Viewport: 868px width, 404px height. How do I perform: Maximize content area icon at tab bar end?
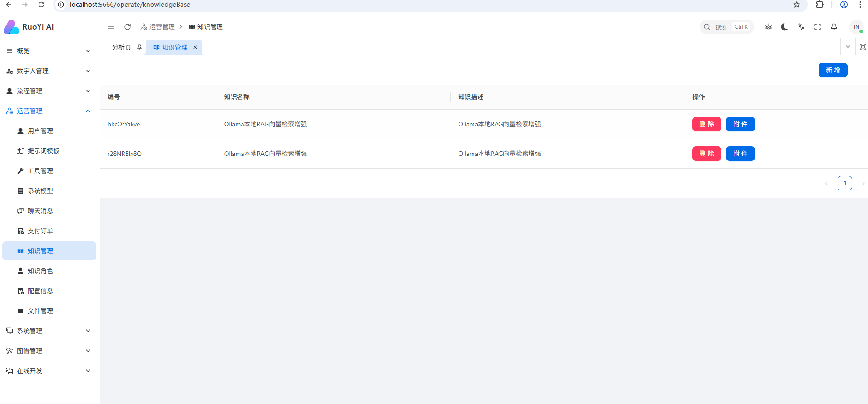click(863, 47)
